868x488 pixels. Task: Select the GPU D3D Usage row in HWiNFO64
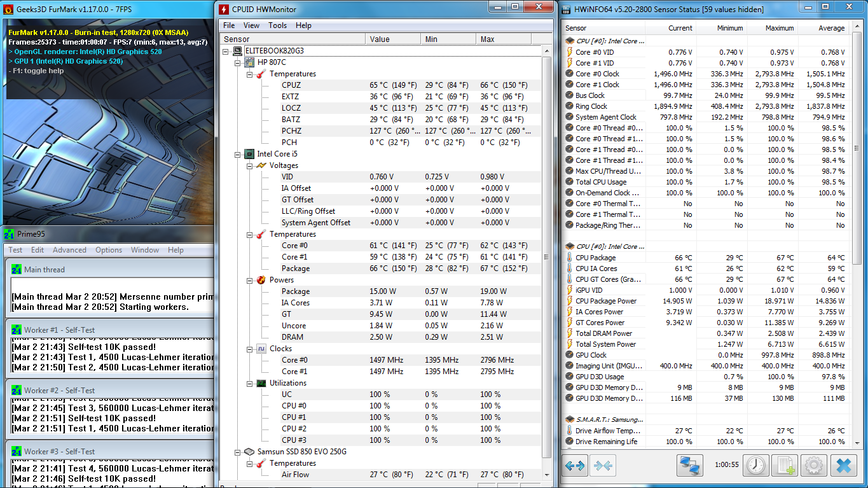pyautogui.click(x=706, y=377)
